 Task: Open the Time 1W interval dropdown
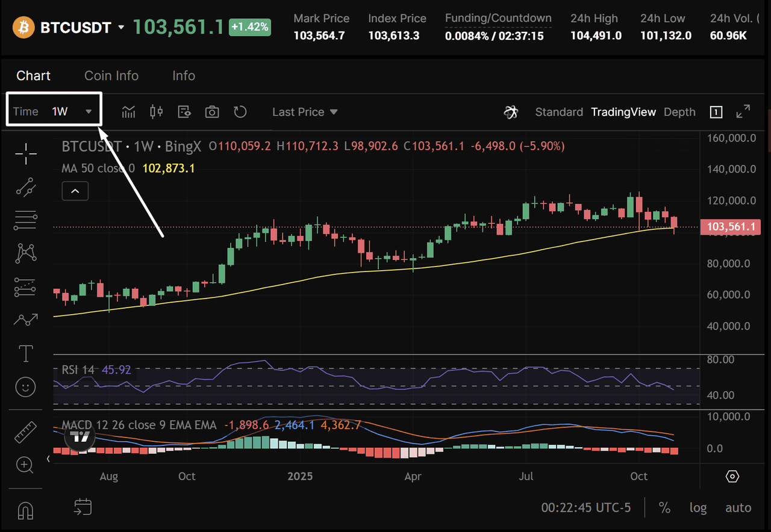[54, 111]
